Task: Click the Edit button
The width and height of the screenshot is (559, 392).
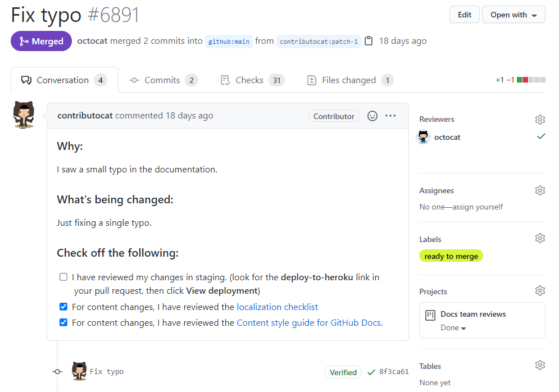Action: coord(464,14)
